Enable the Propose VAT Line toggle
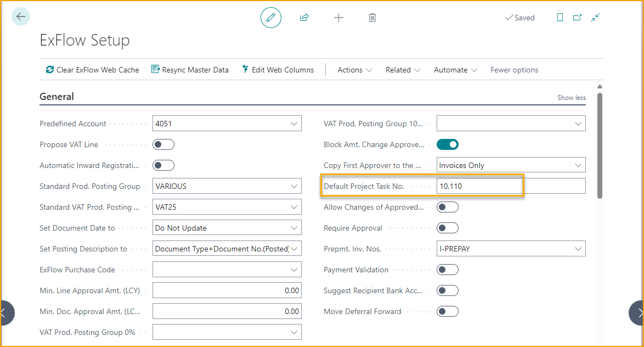The height and width of the screenshot is (347, 644). [163, 144]
